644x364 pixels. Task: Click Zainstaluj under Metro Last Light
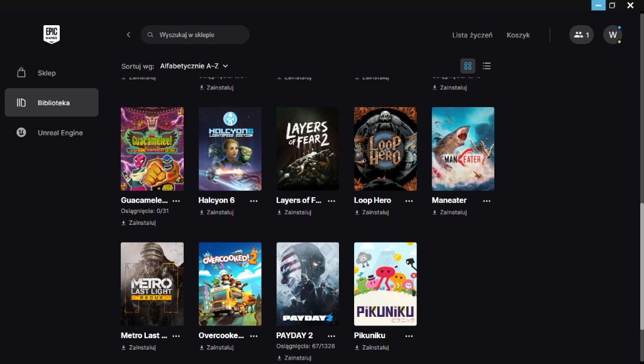pyautogui.click(x=139, y=348)
